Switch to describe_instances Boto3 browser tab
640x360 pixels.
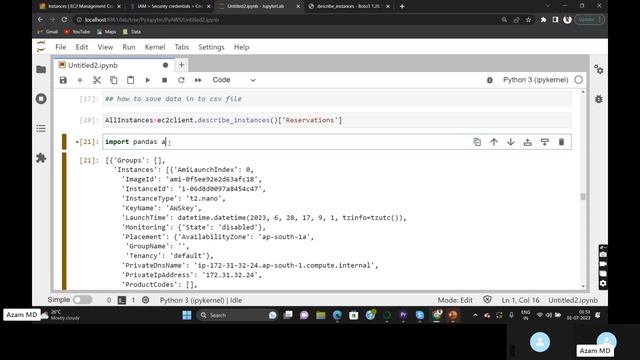point(350,7)
